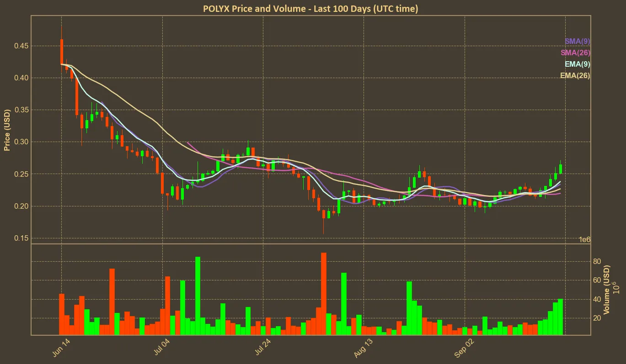Image resolution: width=626 pixels, height=364 pixels.
Task: Click the 0.30 price tick label
Action: tap(21, 142)
